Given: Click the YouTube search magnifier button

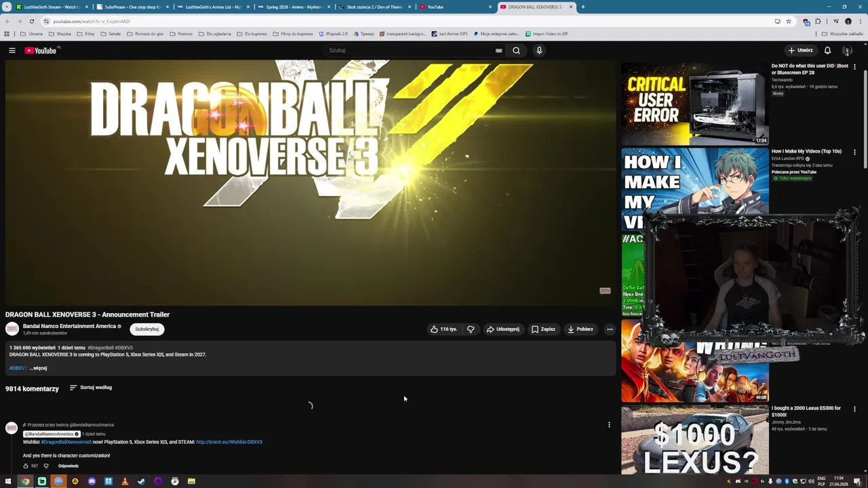Looking at the screenshot, I should pyautogui.click(x=516, y=50).
